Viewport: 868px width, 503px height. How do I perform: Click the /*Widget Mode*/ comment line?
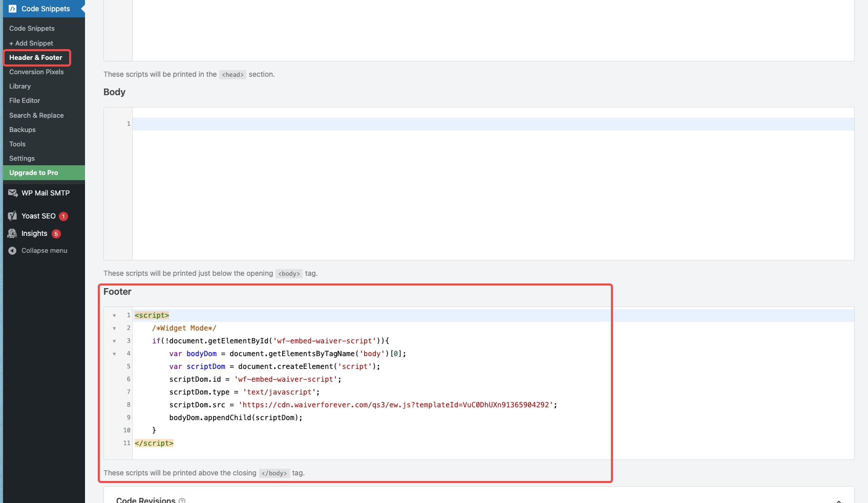point(184,329)
